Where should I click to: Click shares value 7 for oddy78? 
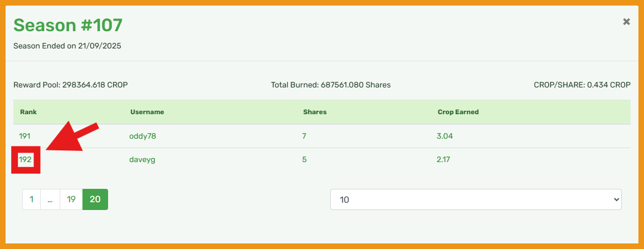(x=305, y=136)
